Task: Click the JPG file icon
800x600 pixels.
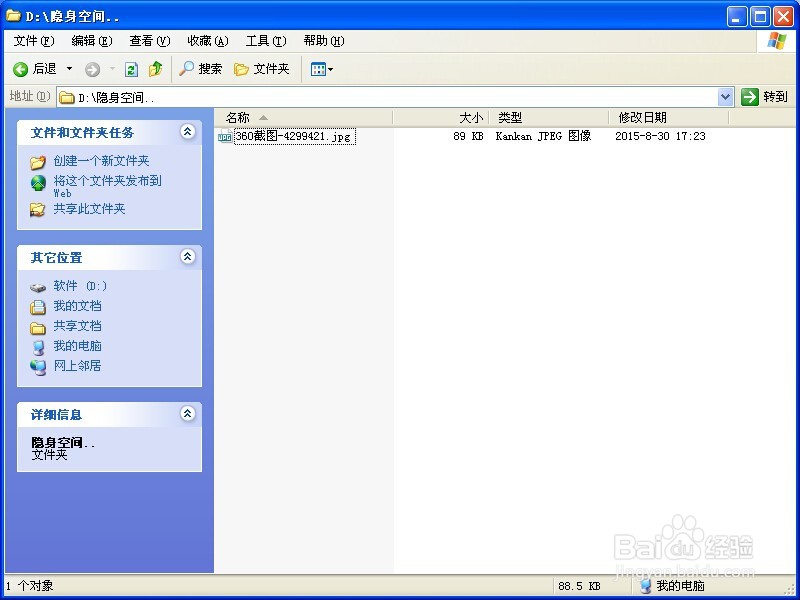Action: [224, 136]
